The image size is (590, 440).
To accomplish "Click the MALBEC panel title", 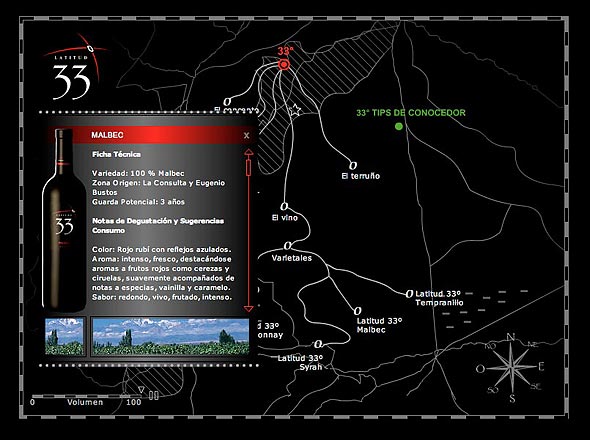I will coord(107,135).
